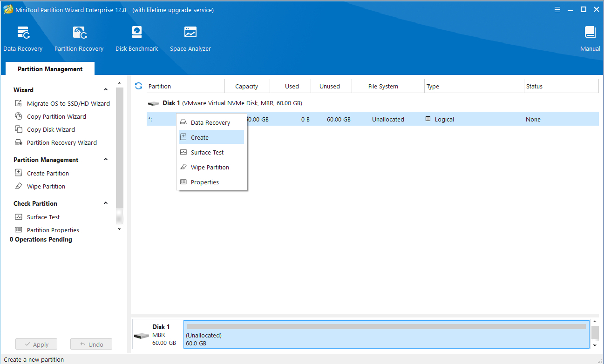Pick Surface Test from context menu
This screenshot has width=604, height=364.
coord(207,152)
